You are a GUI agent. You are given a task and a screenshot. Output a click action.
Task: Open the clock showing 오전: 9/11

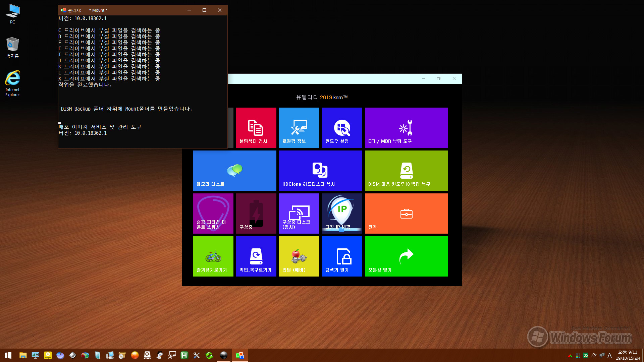pyautogui.click(x=628, y=355)
